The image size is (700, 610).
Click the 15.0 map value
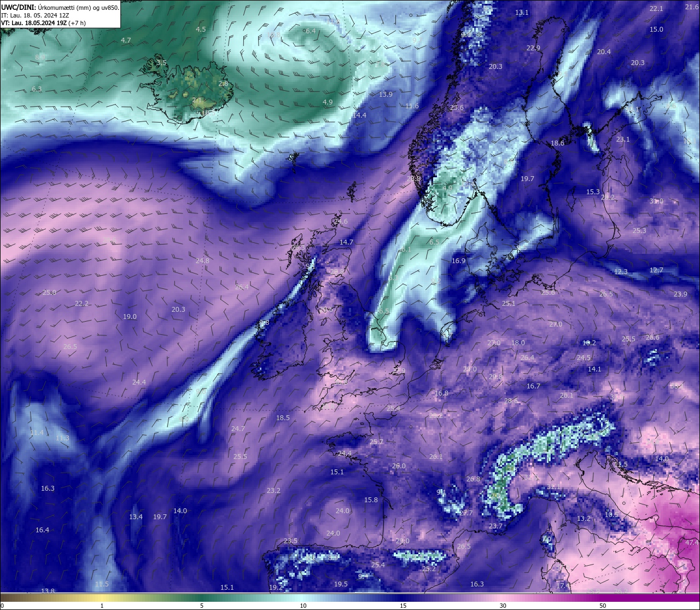point(656,30)
